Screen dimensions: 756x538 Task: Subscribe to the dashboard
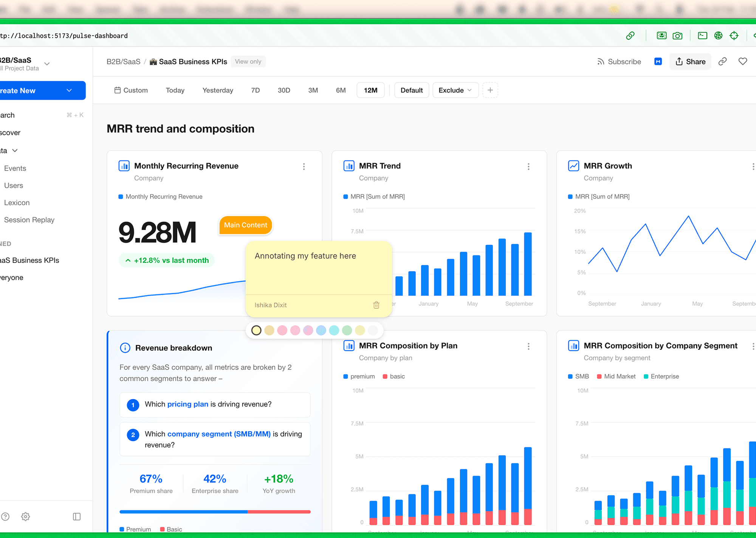click(x=619, y=62)
